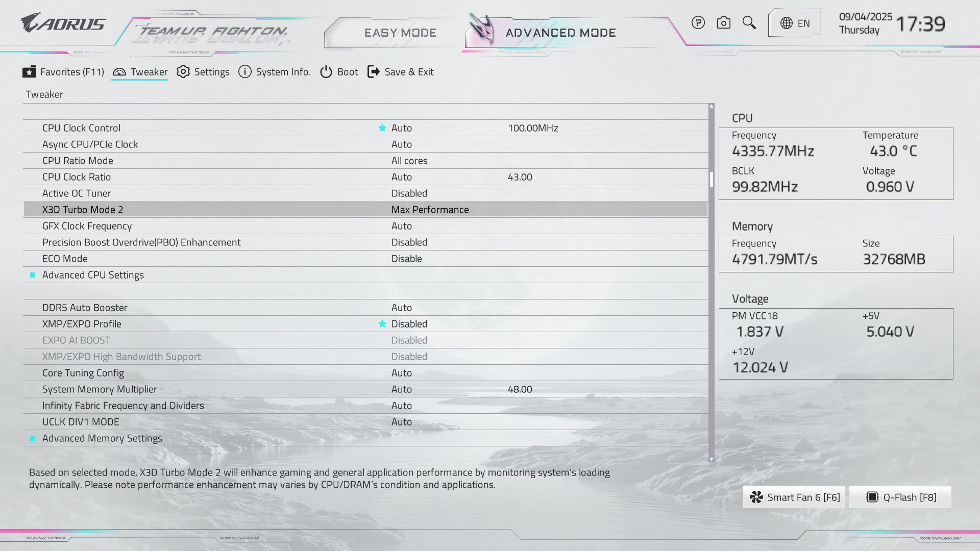Change CPU Ratio Mode All cores value

[x=409, y=161]
